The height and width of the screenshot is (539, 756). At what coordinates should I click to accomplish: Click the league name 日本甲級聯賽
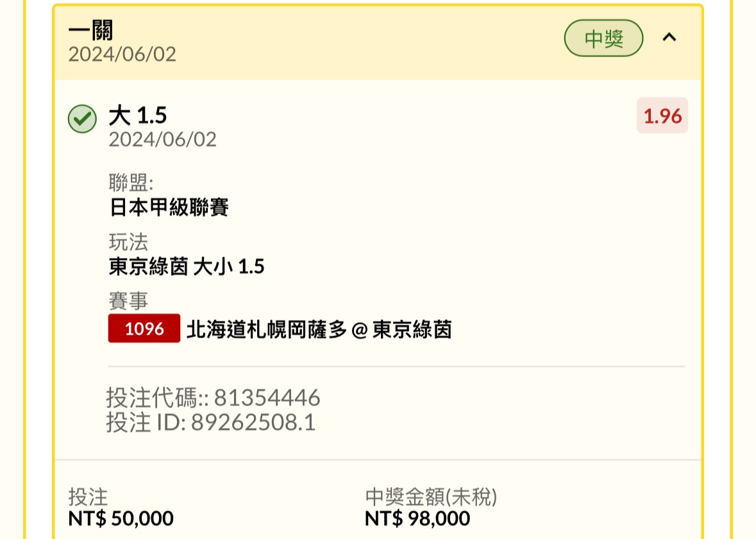coord(169,207)
